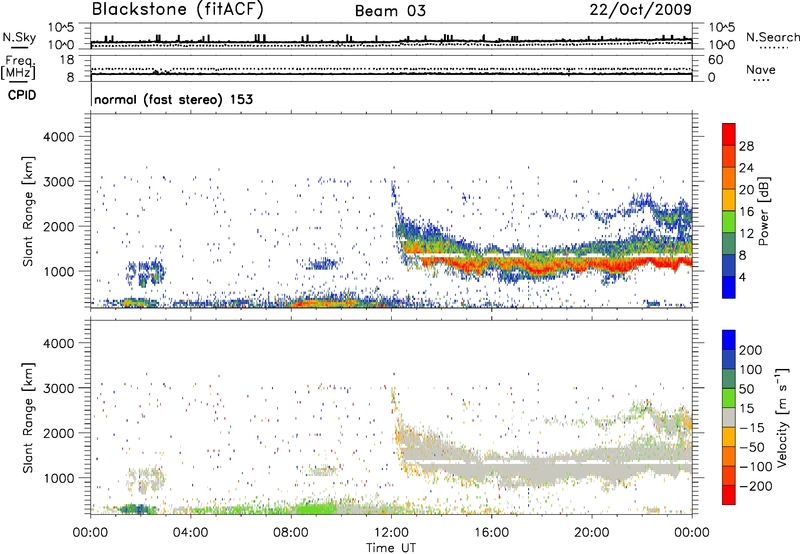Click the "1000" tick in the power panel
The image size is (800, 554).
coord(59,271)
